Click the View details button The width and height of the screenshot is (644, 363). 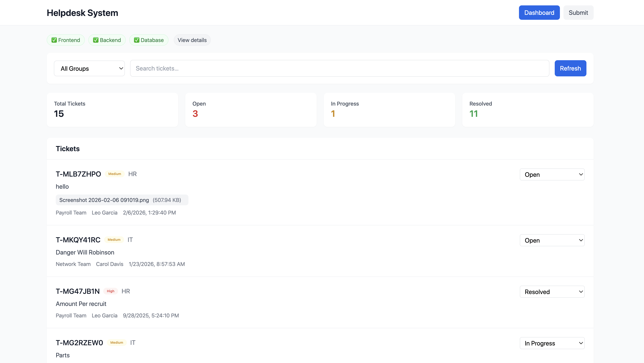coord(192,40)
